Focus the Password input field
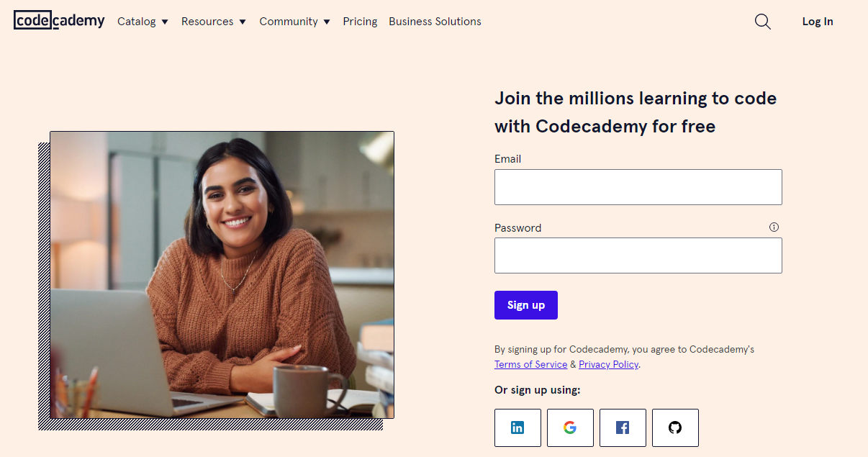 click(x=638, y=255)
